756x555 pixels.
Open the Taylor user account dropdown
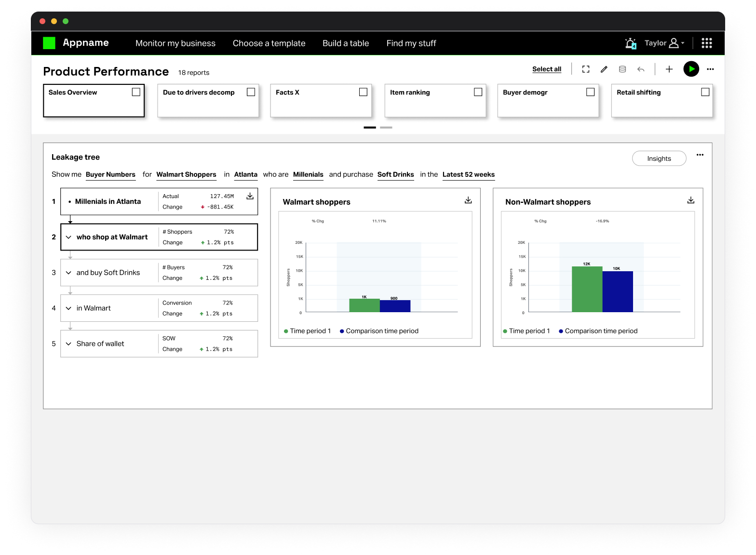click(x=664, y=43)
